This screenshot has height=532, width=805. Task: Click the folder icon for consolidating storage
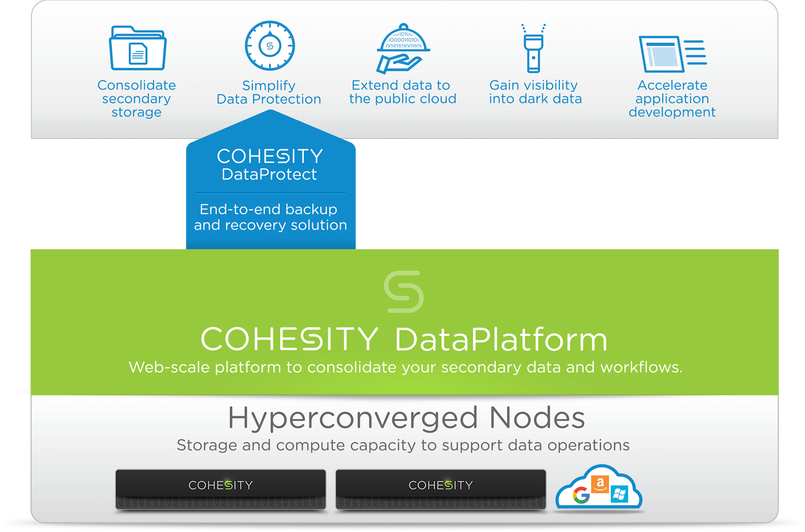[x=138, y=48]
